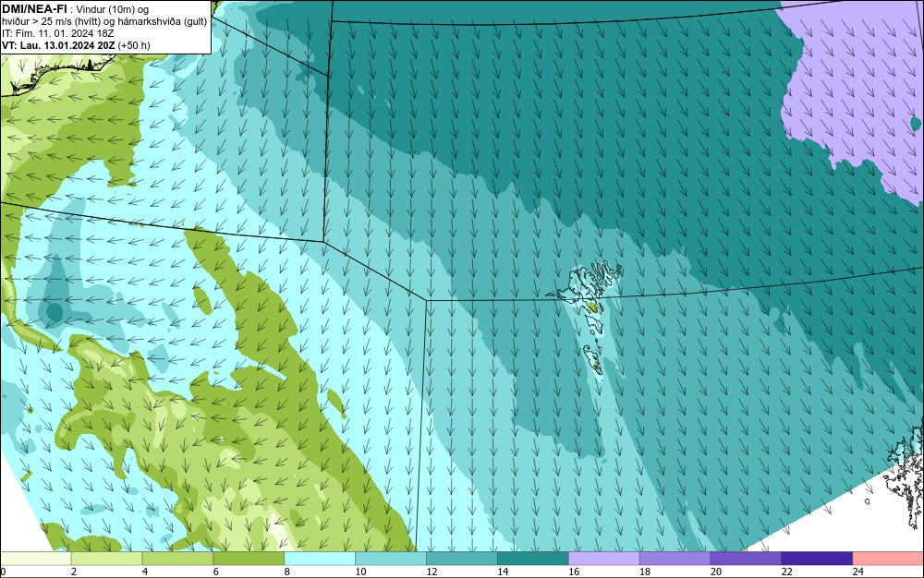Click the lavender 16–18 legend swatch
924x578 pixels.
(x=604, y=559)
